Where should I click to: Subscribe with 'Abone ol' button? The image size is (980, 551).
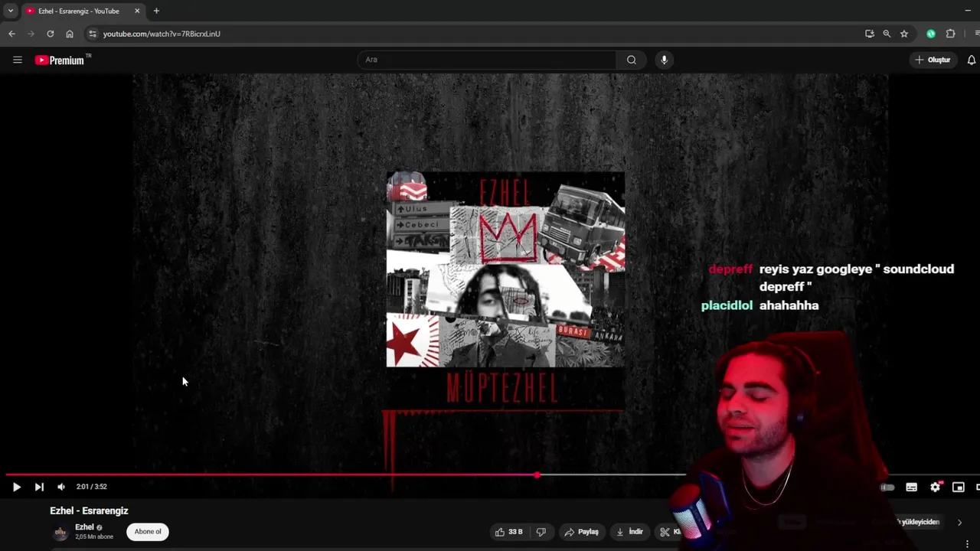pyautogui.click(x=148, y=532)
